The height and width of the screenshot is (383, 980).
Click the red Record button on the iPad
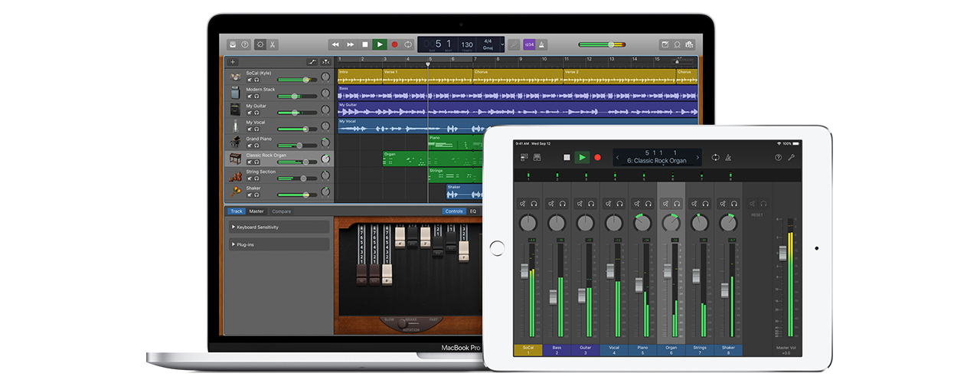(598, 157)
